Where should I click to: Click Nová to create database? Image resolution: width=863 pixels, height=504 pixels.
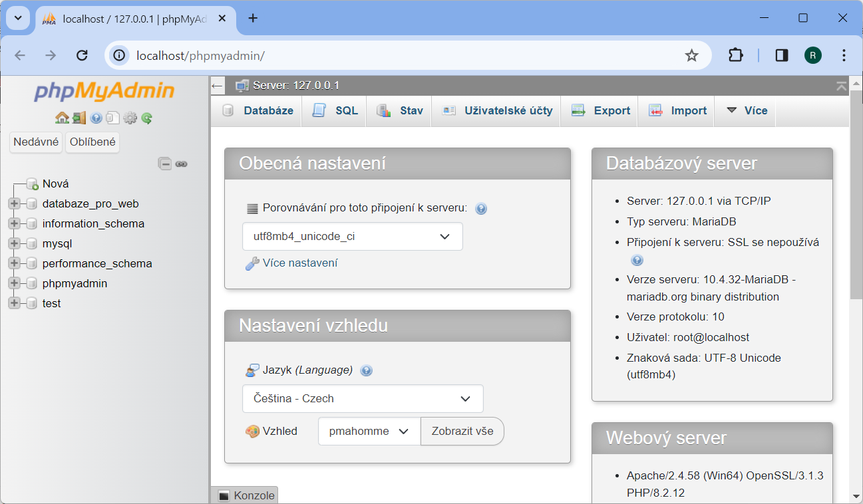56,184
